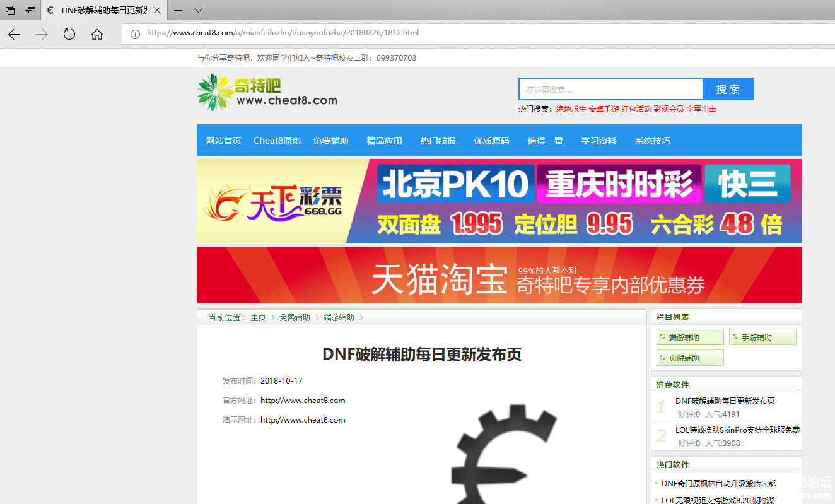
Task: Open hot search link 全军出击
Action: [x=701, y=109]
